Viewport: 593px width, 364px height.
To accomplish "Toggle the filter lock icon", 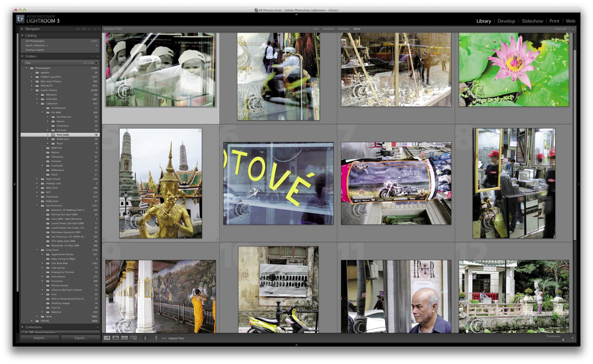I will [573, 29].
